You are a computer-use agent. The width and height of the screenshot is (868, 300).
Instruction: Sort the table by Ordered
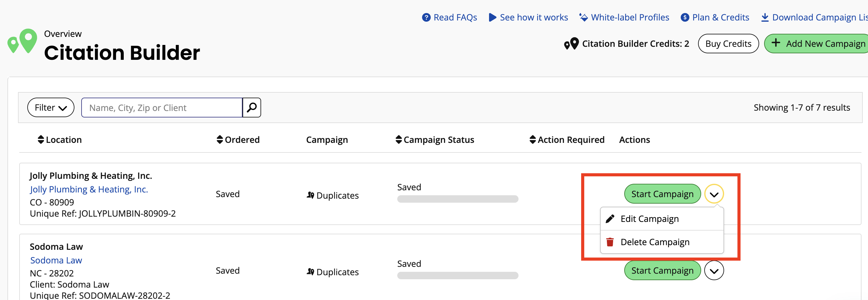click(x=238, y=139)
